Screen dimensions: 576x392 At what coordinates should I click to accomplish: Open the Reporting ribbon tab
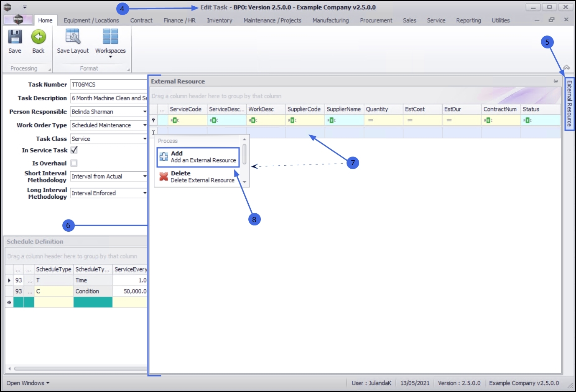click(x=469, y=20)
